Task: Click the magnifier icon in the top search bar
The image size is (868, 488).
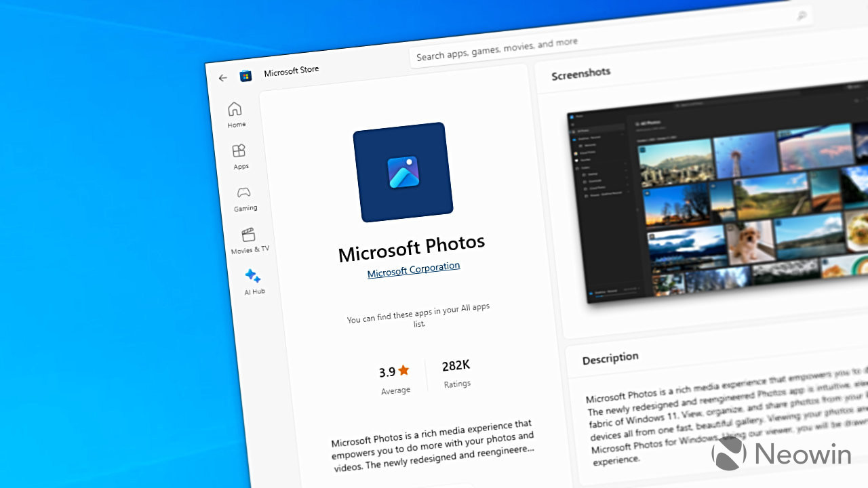Action: (x=802, y=14)
